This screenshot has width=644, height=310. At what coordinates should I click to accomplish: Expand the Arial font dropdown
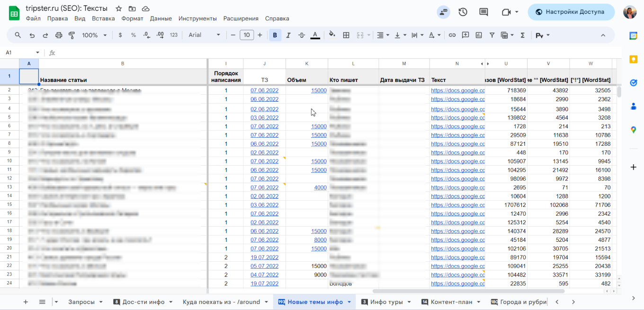click(205, 35)
